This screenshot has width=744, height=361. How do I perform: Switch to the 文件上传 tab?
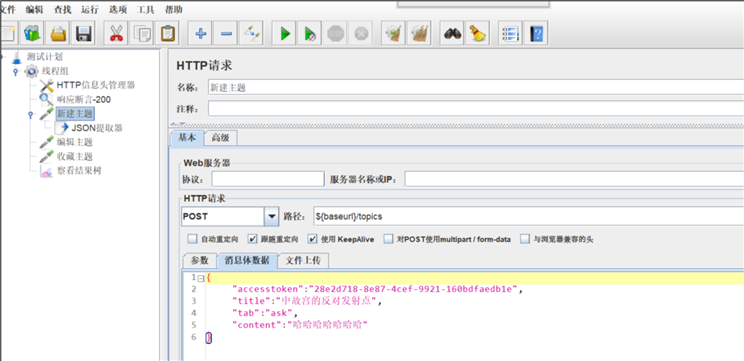pos(303,260)
